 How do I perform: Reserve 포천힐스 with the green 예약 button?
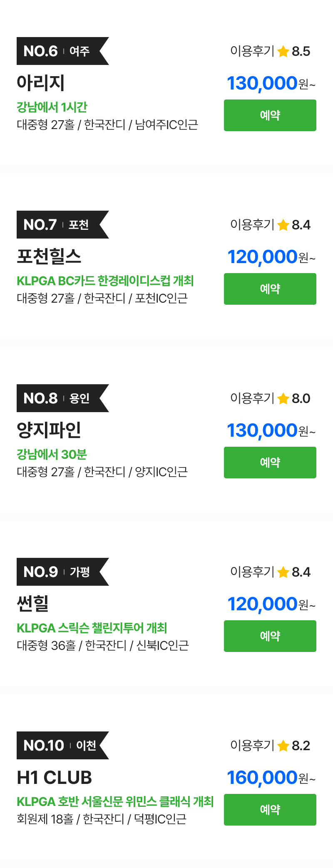pos(270,289)
